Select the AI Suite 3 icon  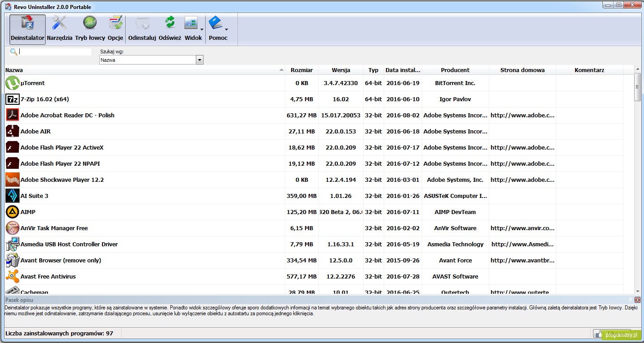tap(13, 196)
